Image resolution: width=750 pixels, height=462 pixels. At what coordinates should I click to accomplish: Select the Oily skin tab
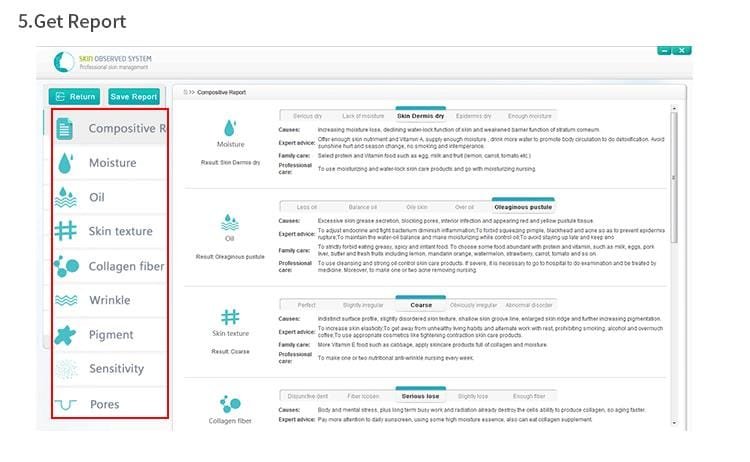coord(417,207)
